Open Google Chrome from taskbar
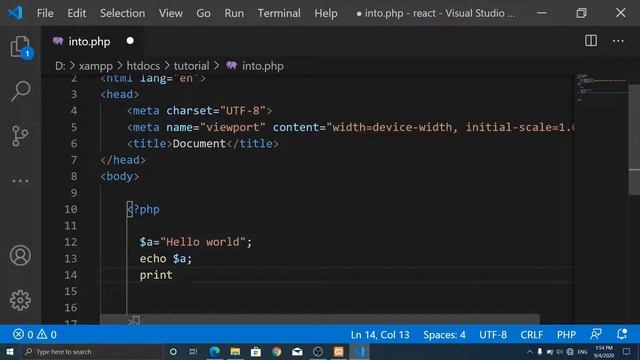 (x=276, y=351)
